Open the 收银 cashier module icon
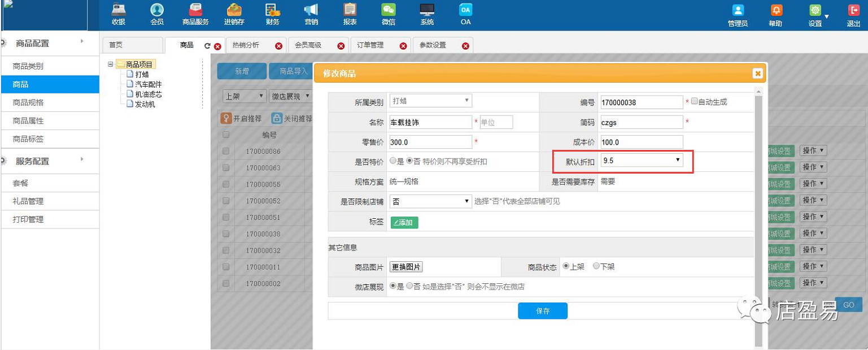This screenshot has height=350, width=868. coord(119,10)
